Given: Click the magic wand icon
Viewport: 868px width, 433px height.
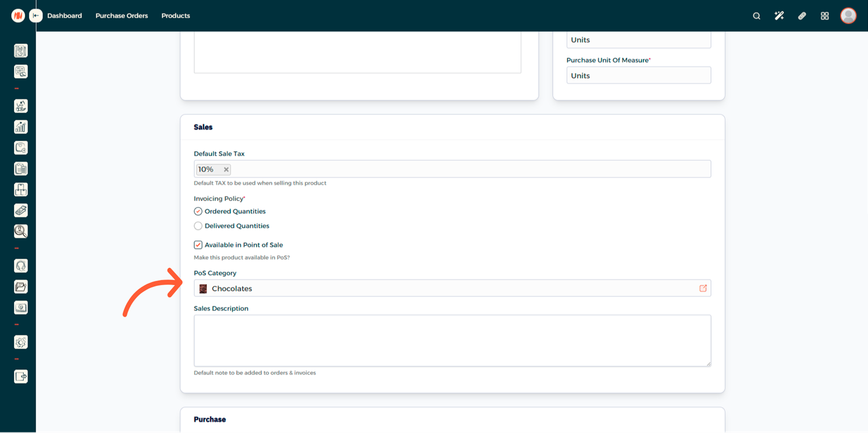Looking at the screenshot, I should (779, 16).
